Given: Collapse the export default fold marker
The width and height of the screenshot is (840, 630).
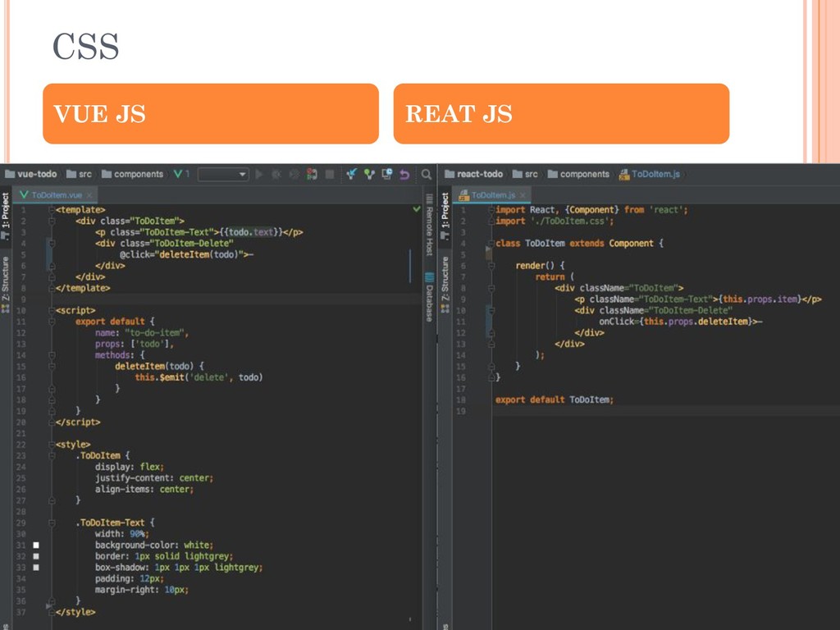Looking at the screenshot, I should click(x=52, y=322).
